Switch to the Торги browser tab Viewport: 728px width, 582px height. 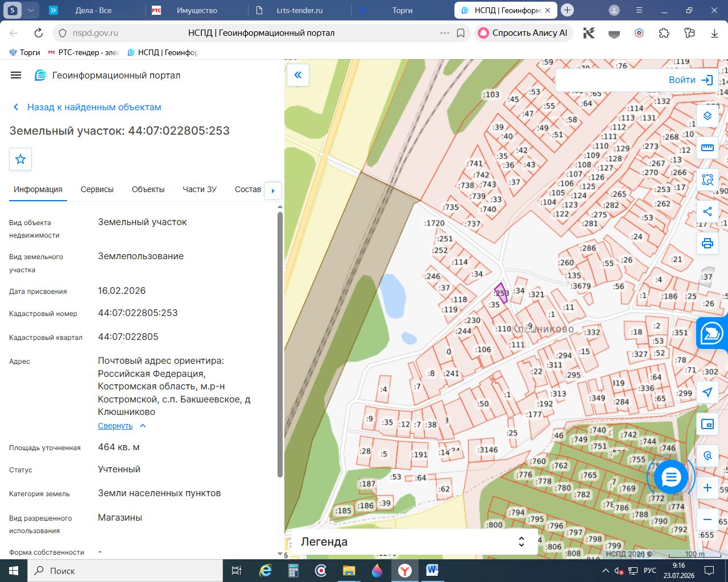tap(402, 10)
